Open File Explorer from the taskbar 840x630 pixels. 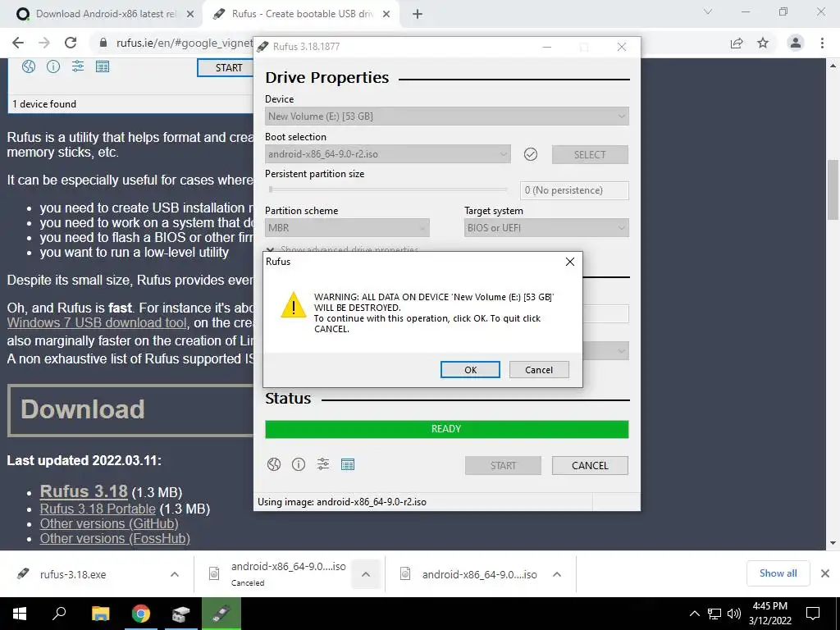[100, 614]
